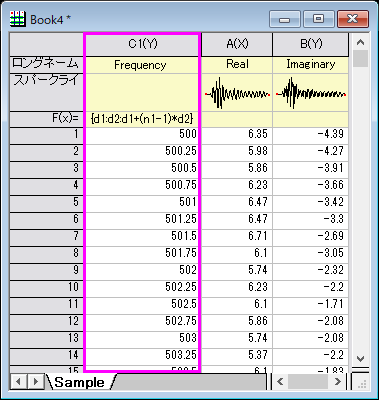
Task: Click the previous sheet tab arrow
Action: pyautogui.click(x=18, y=382)
